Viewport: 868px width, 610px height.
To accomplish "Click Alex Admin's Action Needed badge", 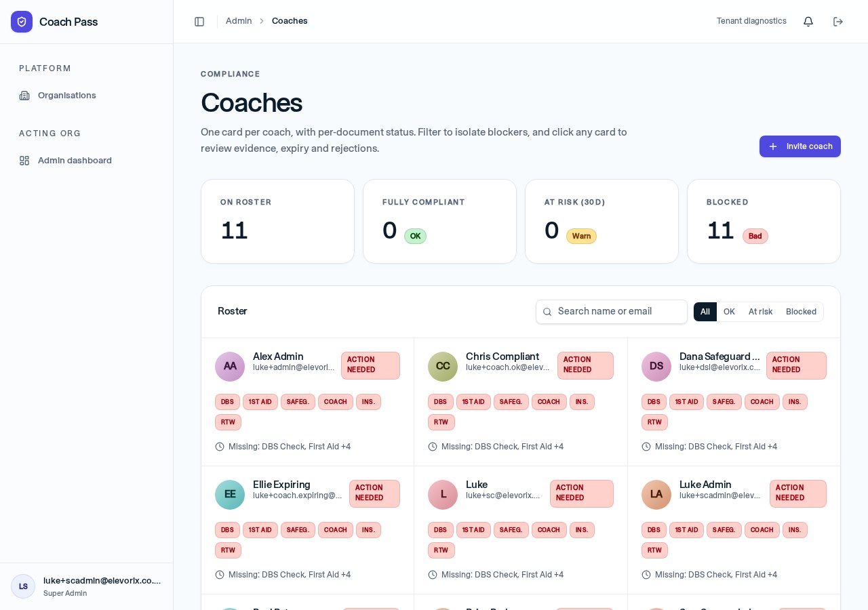I will click(x=370, y=365).
